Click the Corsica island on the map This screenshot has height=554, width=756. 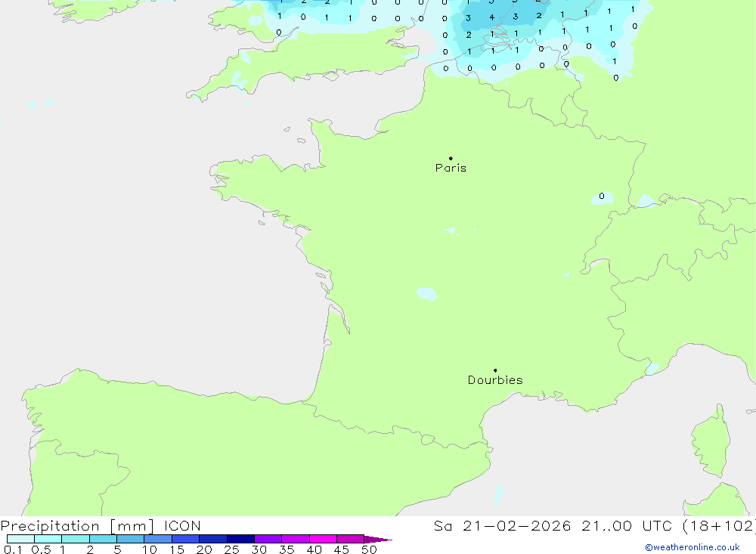tap(711, 441)
